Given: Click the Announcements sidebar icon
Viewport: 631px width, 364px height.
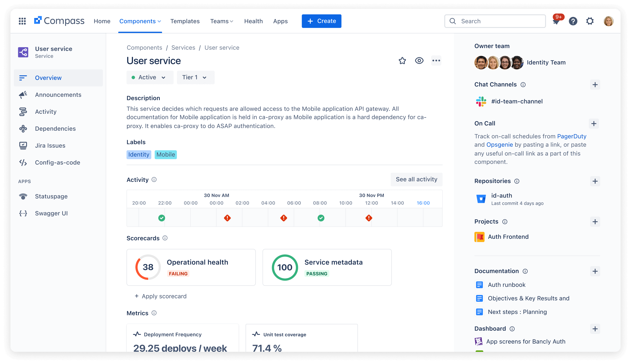Looking at the screenshot, I should point(23,95).
